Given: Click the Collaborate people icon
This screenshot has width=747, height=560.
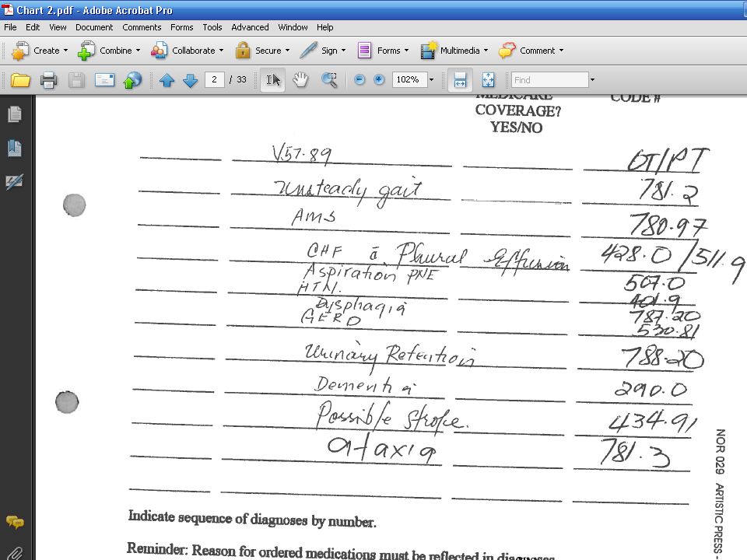Looking at the screenshot, I should click(159, 51).
